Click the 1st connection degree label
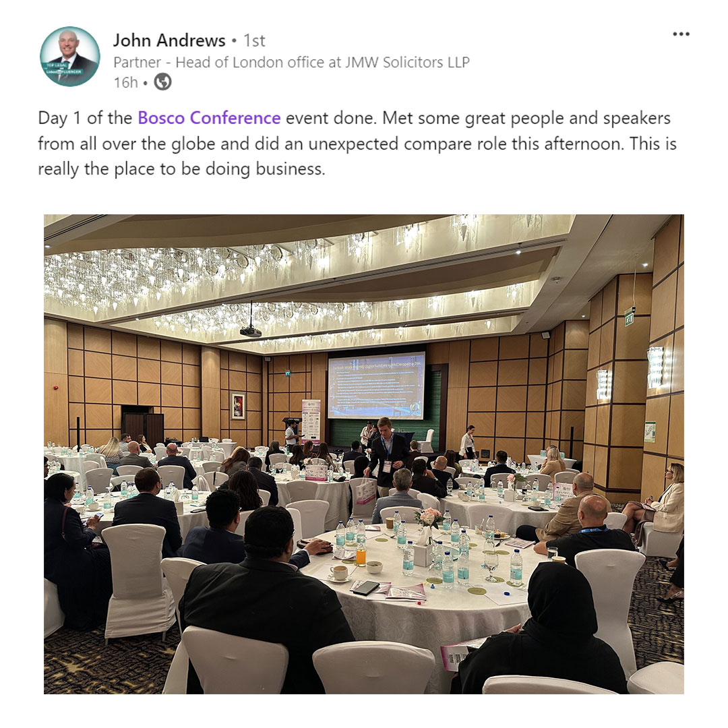The image size is (728, 728). click(x=254, y=40)
